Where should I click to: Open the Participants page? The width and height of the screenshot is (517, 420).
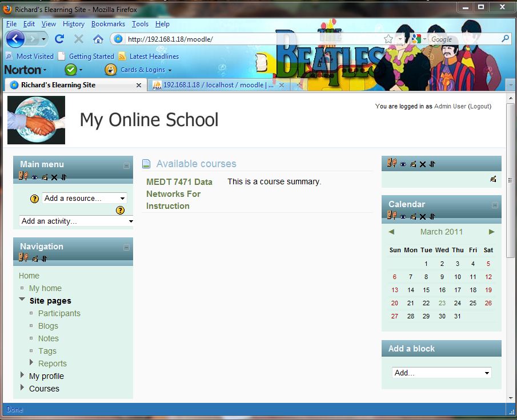click(59, 313)
